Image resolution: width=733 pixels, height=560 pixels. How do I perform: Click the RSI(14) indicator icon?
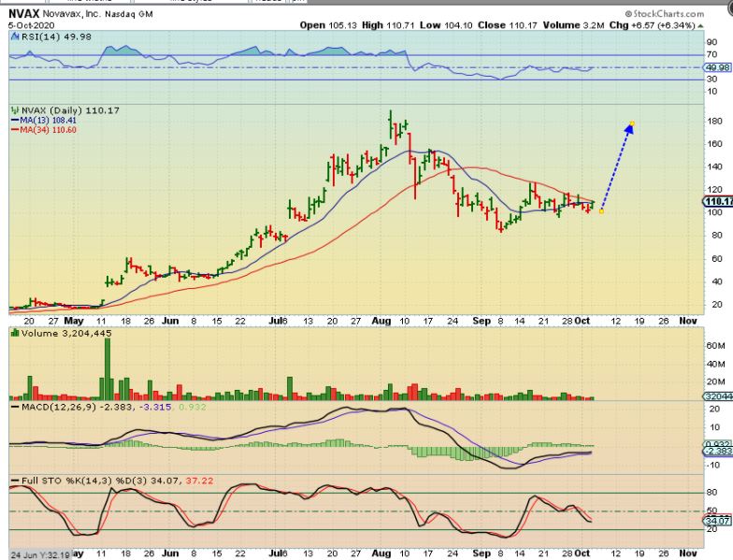(x=13, y=38)
